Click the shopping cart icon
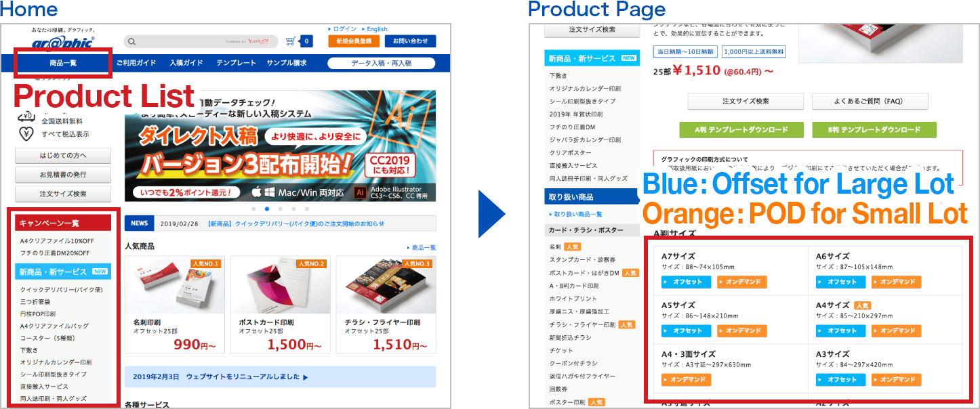The image size is (980, 409). 291,41
